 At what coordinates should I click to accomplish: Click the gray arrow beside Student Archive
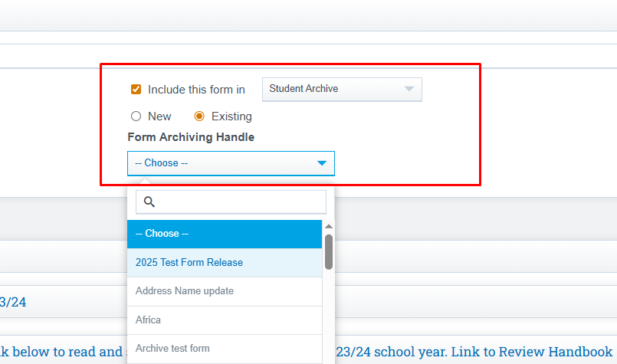click(409, 89)
